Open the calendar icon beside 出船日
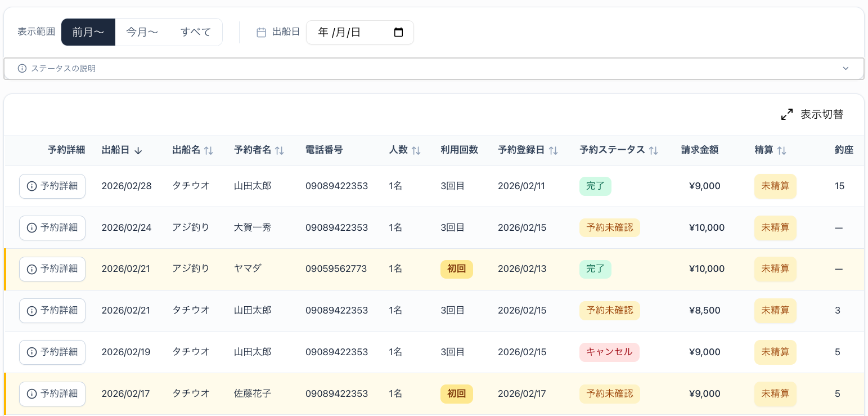Viewport: 868px width, 416px height. coord(261,32)
